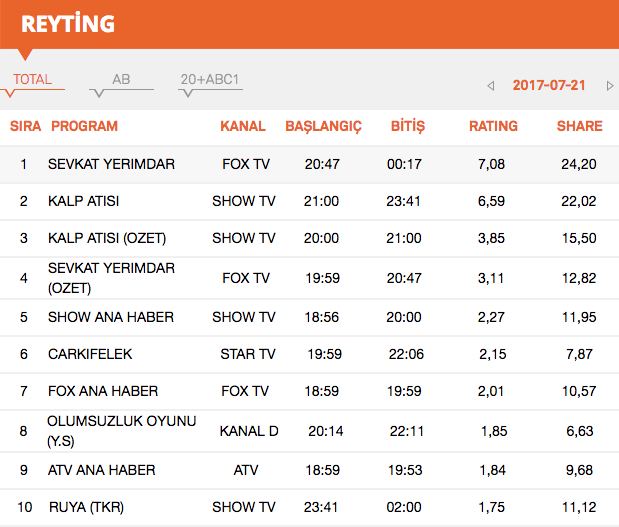Viewport: 619px width, 527px height.
Task: Click the RUYA (TKR) program row
Action: 88,507
